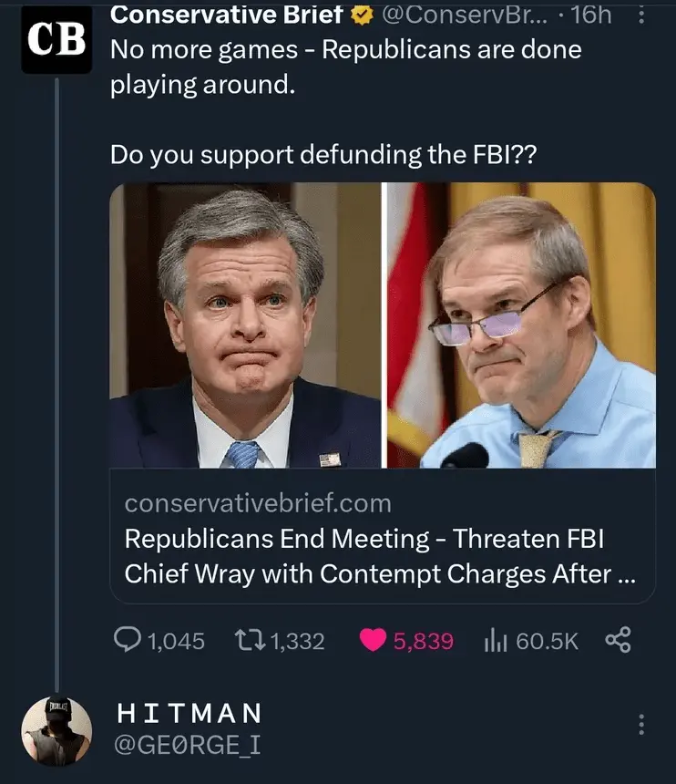Screen dimensions: 676x784
Task: Click the "Do you support defunding the FBI??" text
Action: point(323,154)
